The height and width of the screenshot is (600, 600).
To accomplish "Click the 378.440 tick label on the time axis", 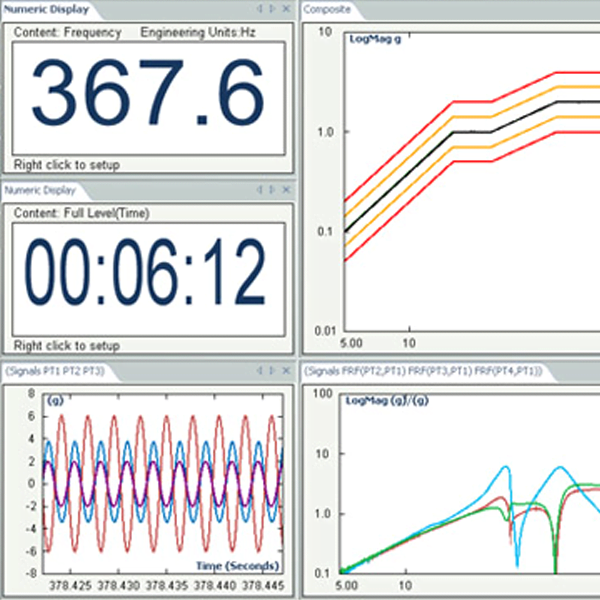I will click(215, 585).
